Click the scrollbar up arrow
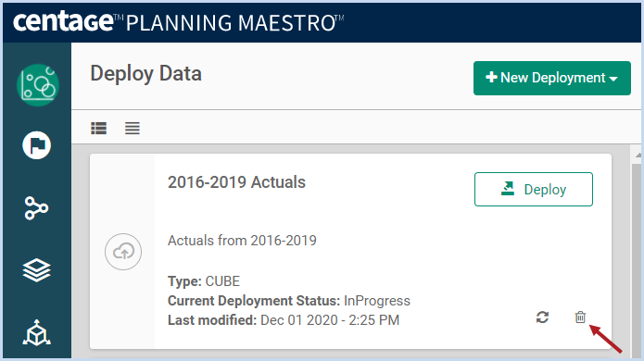 click(638, 156)
